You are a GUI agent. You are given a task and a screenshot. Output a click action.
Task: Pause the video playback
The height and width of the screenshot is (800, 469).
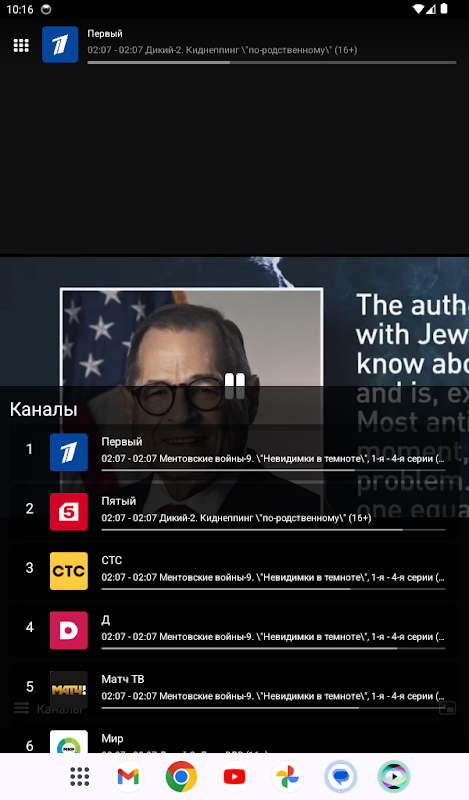coord(235,386)
